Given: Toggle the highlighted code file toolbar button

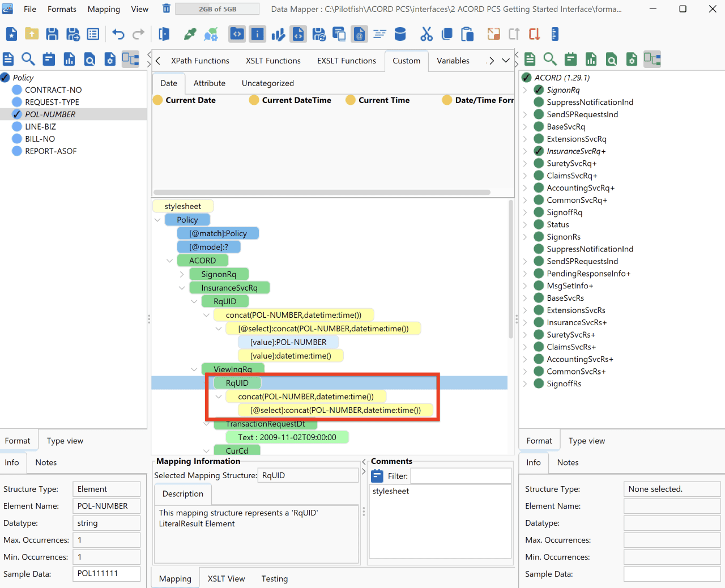Looking at the screenshot, I should [x=298, y=34].
